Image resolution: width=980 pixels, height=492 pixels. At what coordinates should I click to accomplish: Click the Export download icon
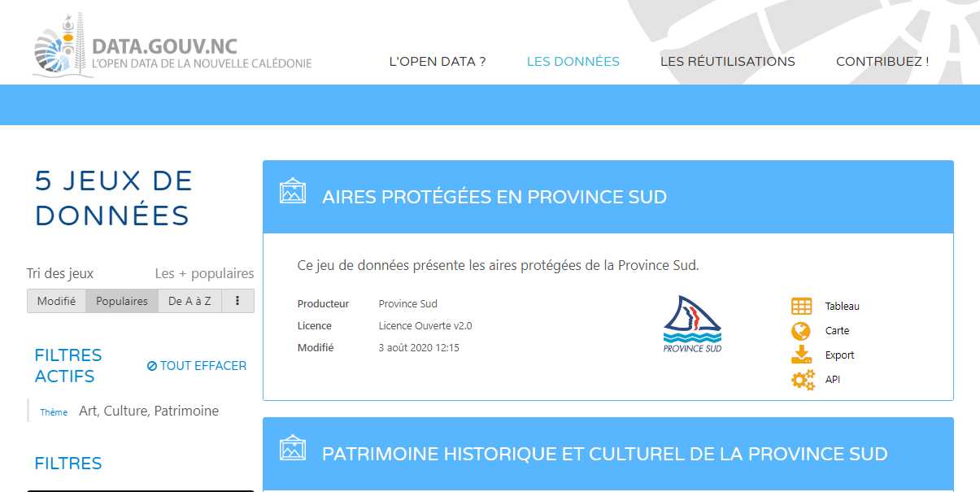[802, 355]
